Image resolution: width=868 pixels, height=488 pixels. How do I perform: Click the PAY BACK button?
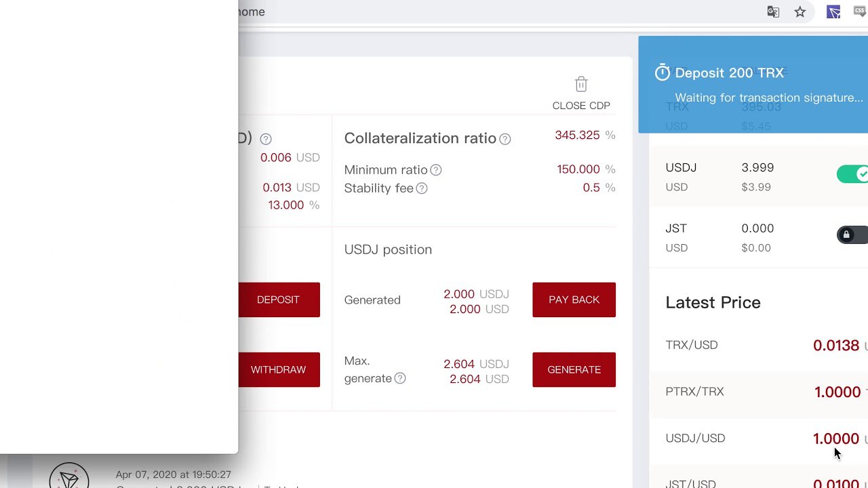(x=574, y=300)
